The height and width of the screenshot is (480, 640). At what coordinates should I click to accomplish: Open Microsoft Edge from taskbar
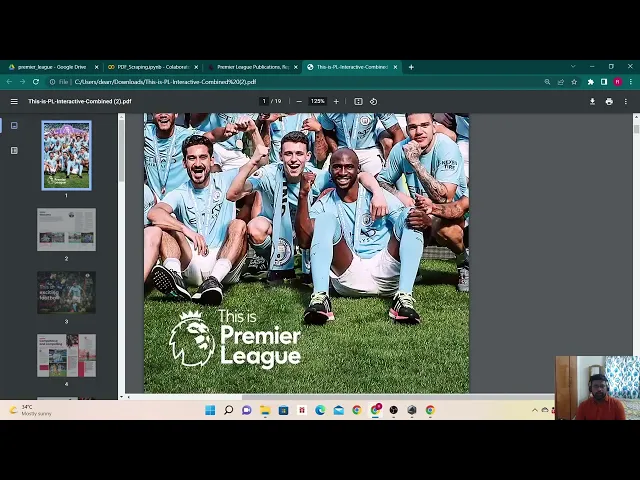(x=320, y=410)
